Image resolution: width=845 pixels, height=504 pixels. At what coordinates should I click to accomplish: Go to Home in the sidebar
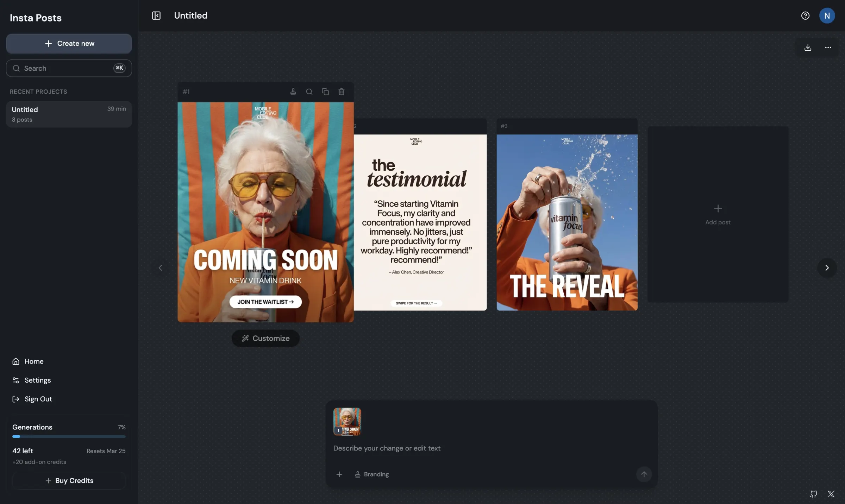click(x=34, y=361)
